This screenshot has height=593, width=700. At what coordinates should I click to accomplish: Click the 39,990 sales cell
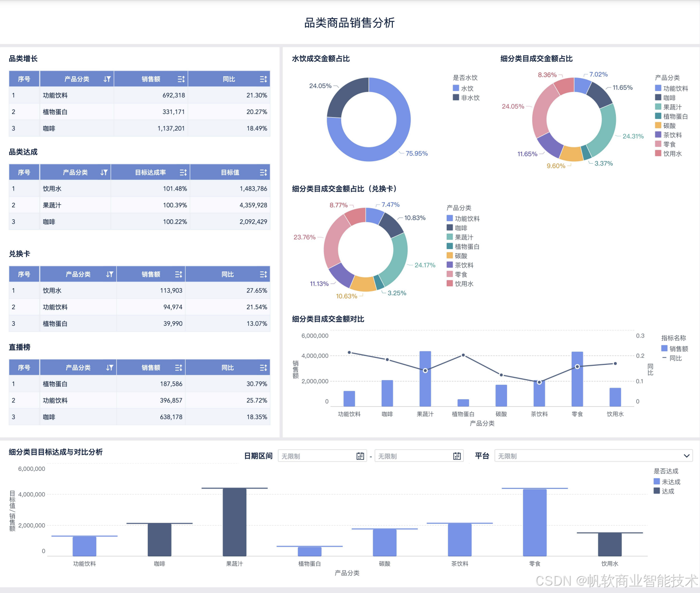pyautogui.click(x=151, y=323)
